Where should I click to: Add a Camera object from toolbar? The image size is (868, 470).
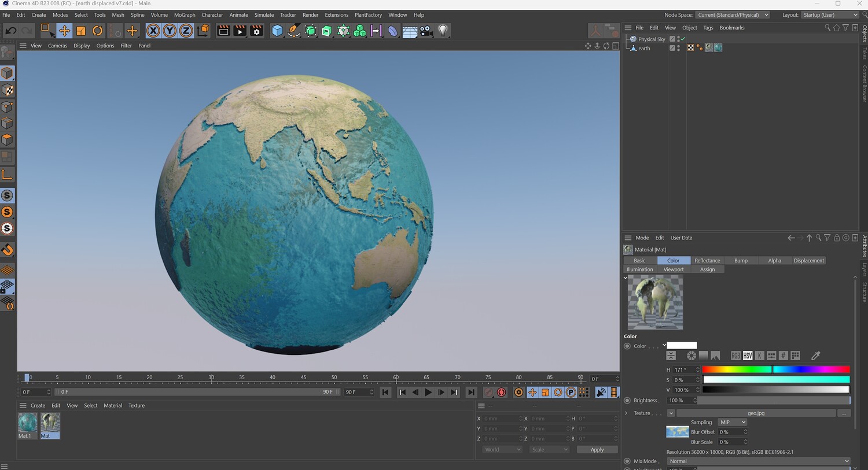[426, 31]
